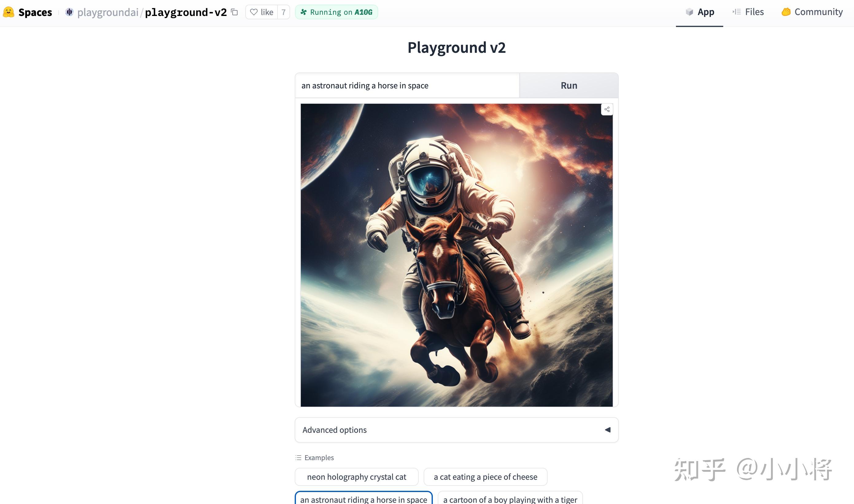Click the Files icon in the top bar
This screenshot has width=854, height=504.
click(x=736, y=12)
